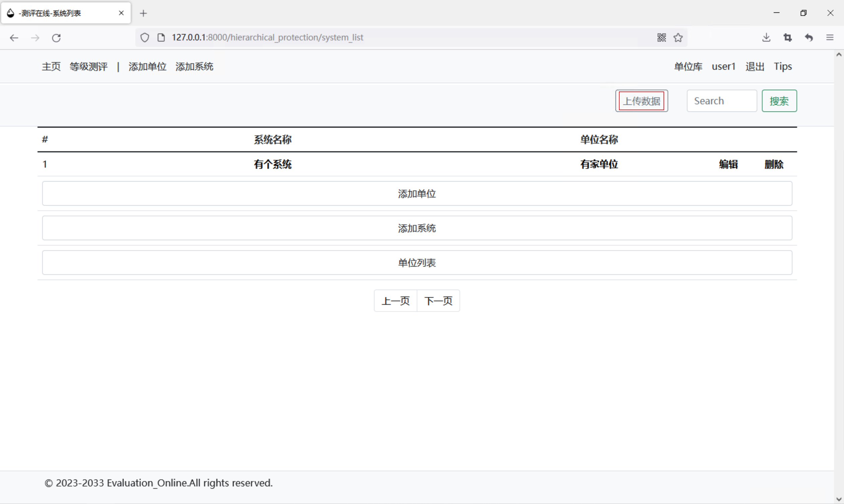Click 添加系统 in the top navigation bar

[x=194, y=67]
